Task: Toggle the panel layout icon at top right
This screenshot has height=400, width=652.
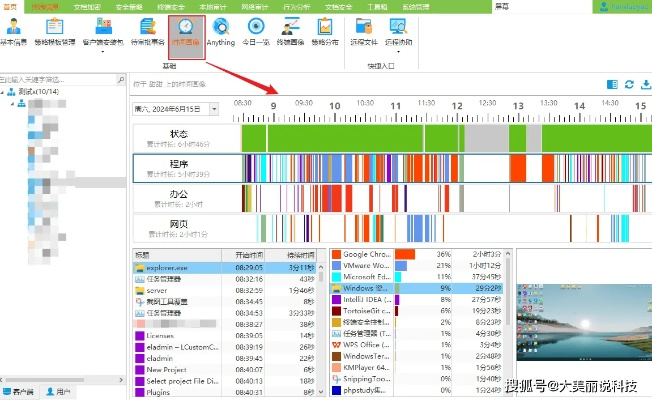Action: (613, 84)
